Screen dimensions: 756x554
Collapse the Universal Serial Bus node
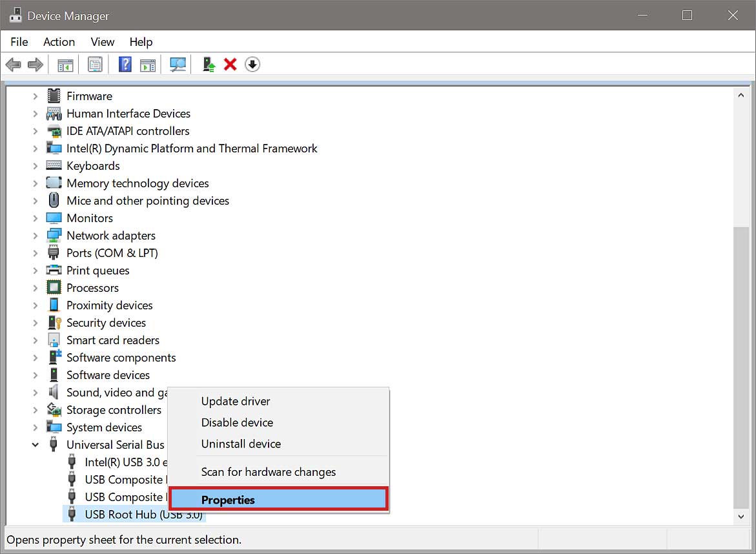coord(36,444)
